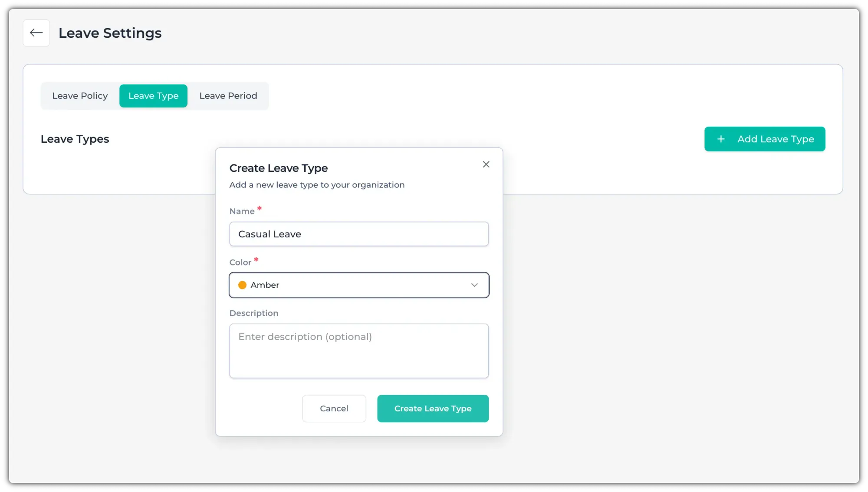Click the Add Leave Type button label
The height and width of the screenshot is (492, 868).
(x=776, y=139)
